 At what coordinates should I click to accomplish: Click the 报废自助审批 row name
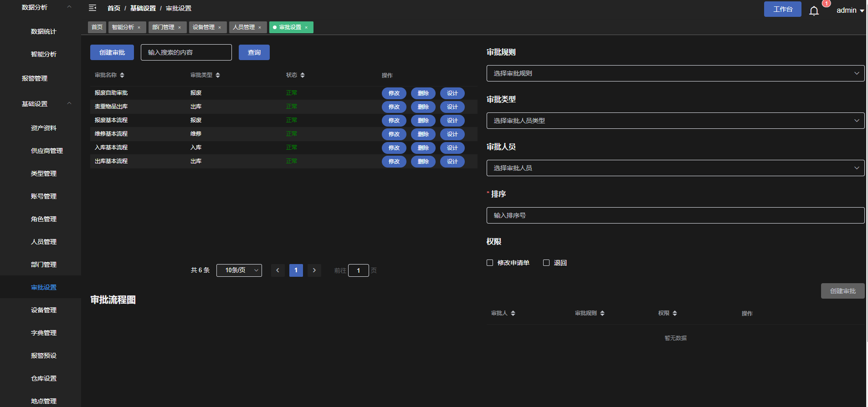tap(111, 93)
